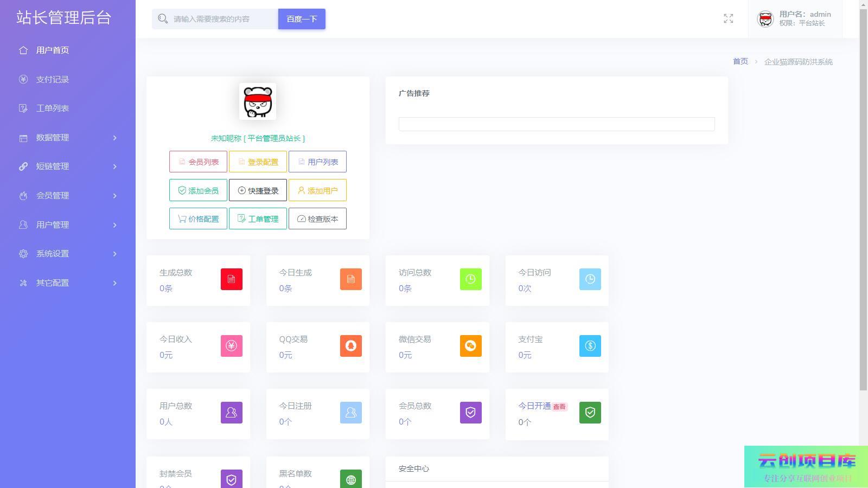Screen dimensions: 868x488
Task: Expand the 系统设置 sidebar menu
Action: (68, 254)
